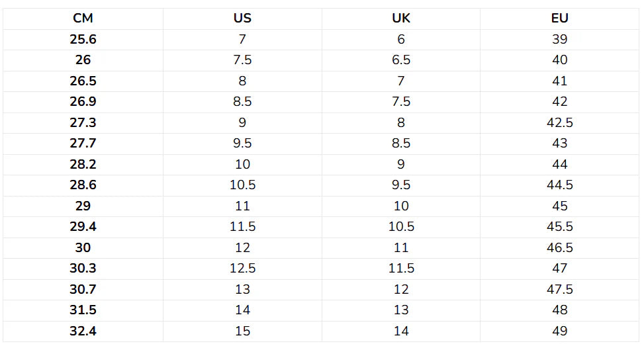Select US size 15 cell
644x348 pixels.
pos(242,331)
